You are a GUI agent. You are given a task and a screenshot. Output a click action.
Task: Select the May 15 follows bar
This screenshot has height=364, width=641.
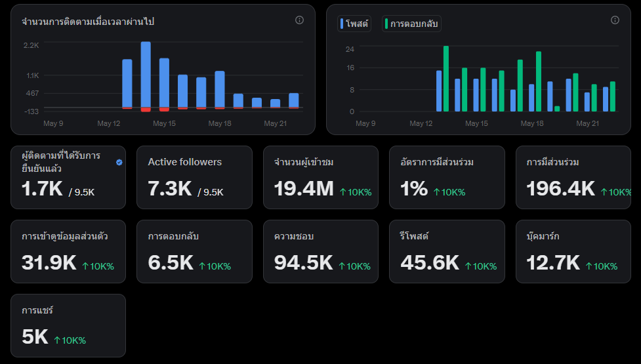164,83
